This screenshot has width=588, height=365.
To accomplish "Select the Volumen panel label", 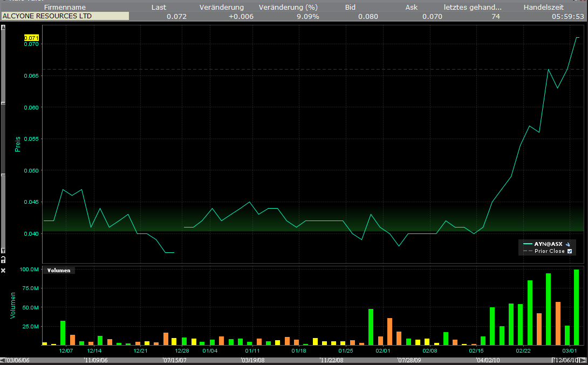I will tap(59, 270).
